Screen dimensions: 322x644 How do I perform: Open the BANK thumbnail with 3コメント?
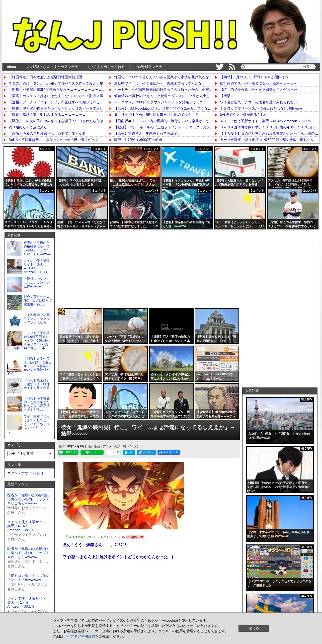[82, 167]
